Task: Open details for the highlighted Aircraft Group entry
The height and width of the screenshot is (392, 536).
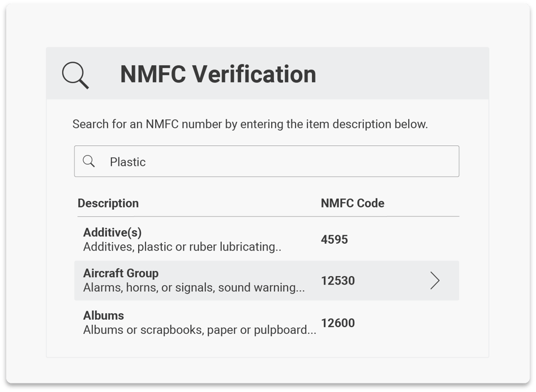Action: [x=267, y=281]
